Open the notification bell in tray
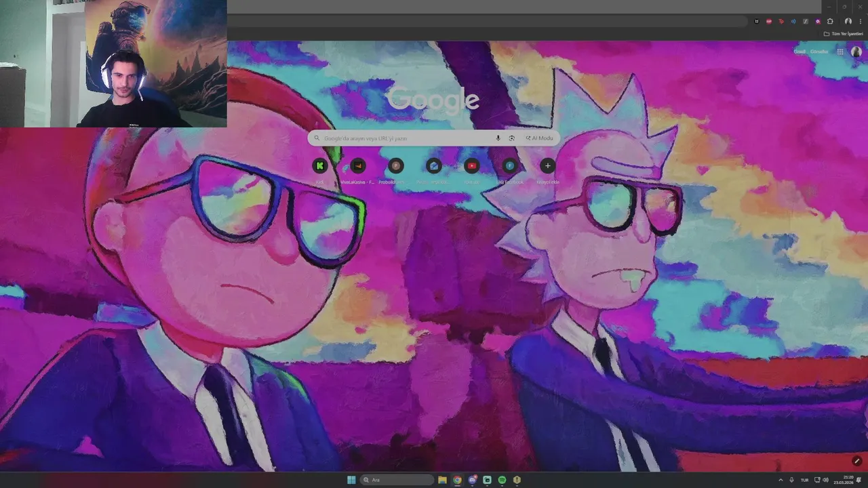Screen dimensions: 868x488 pyautogui.click(x=859, y=480)
